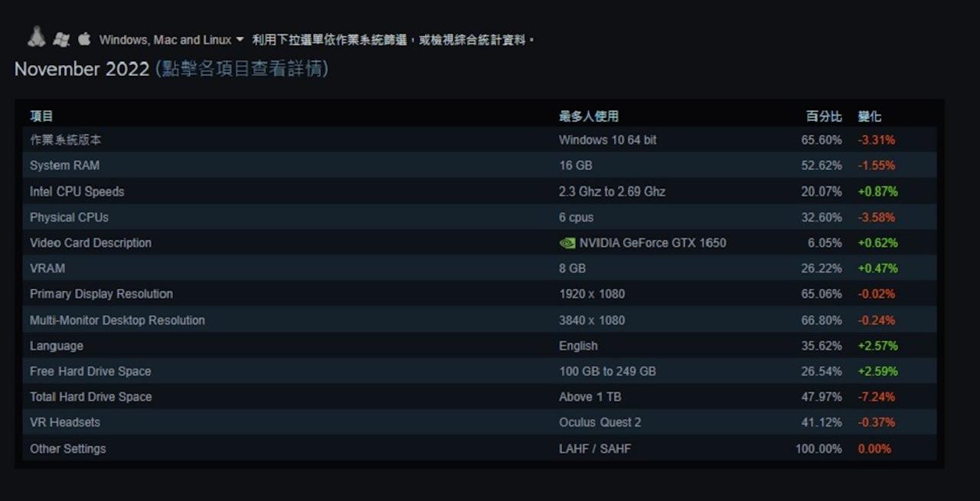The height and width of the screenshot is (501, 980).
Task: Expand Multi-Monitor Desktop Resolution details
Action: coord(117,320)
